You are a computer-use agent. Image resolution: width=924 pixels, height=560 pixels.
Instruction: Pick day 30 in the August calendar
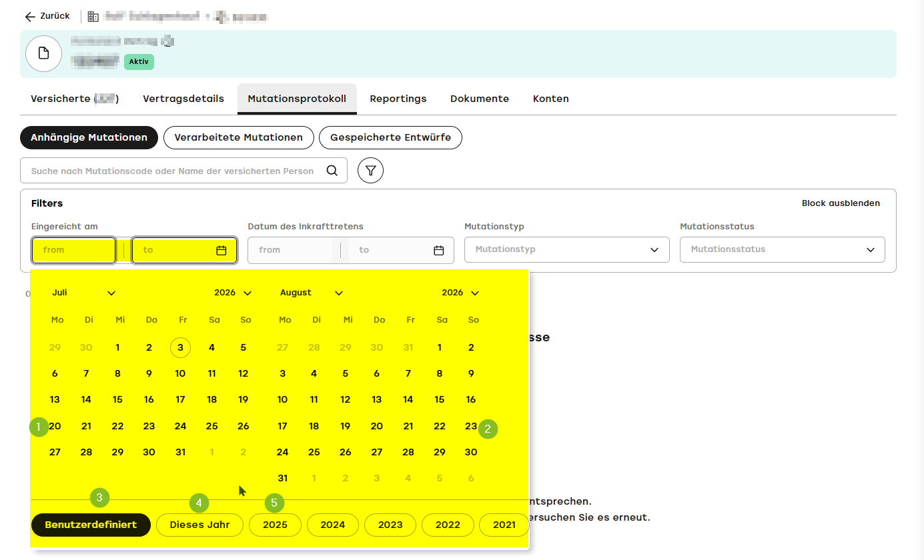[471, 452]
